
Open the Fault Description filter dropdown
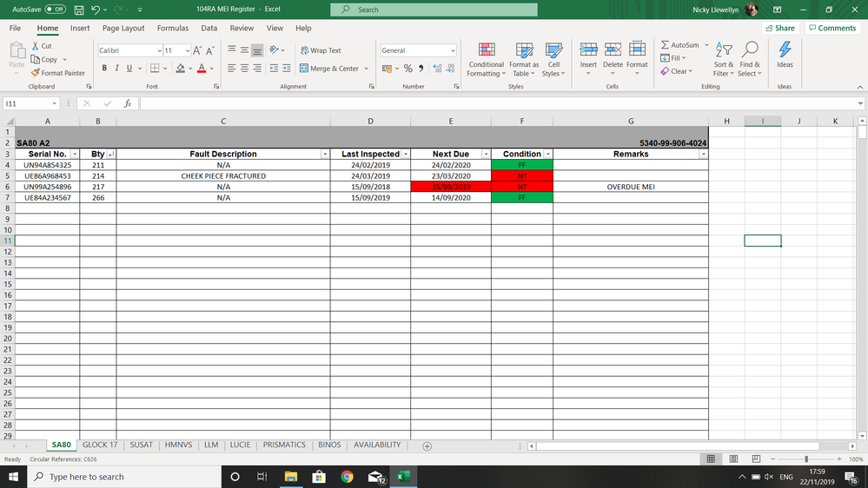coord(325,155)
